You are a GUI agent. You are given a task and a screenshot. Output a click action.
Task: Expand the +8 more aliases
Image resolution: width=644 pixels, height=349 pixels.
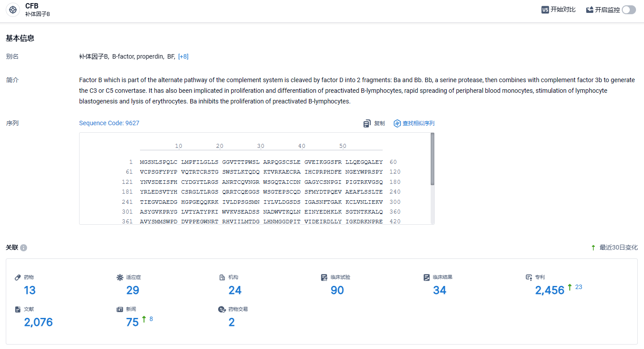(183, 56)
